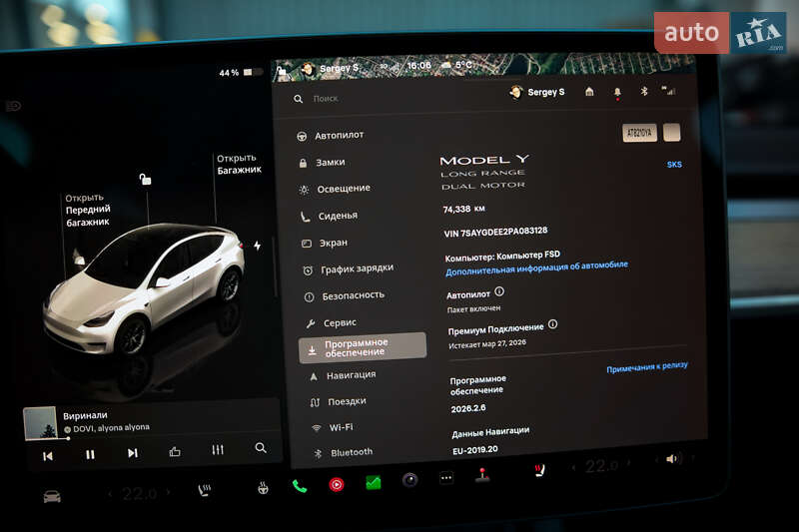This screenshot has height=532, width=799.
Task: Tap the AT8210YA license plate badge
Action: point(639,133)
